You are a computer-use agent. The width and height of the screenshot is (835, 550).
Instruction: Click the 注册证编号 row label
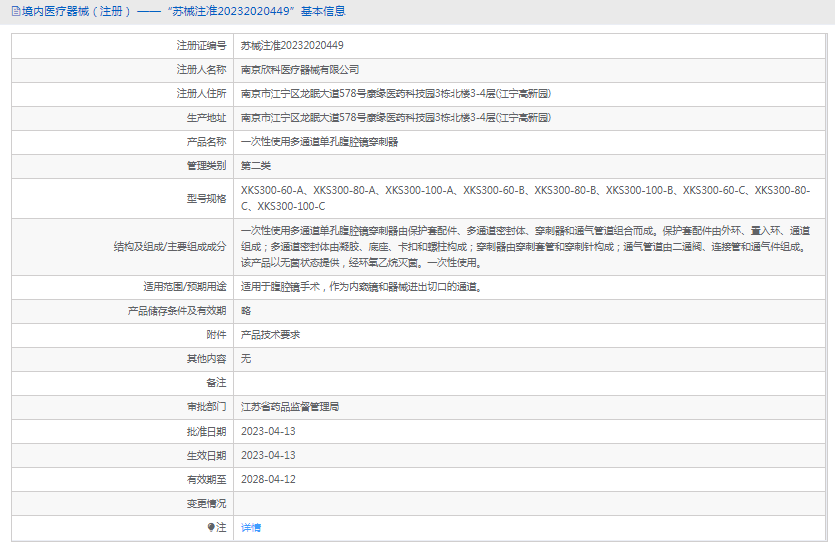pos(201,46)
